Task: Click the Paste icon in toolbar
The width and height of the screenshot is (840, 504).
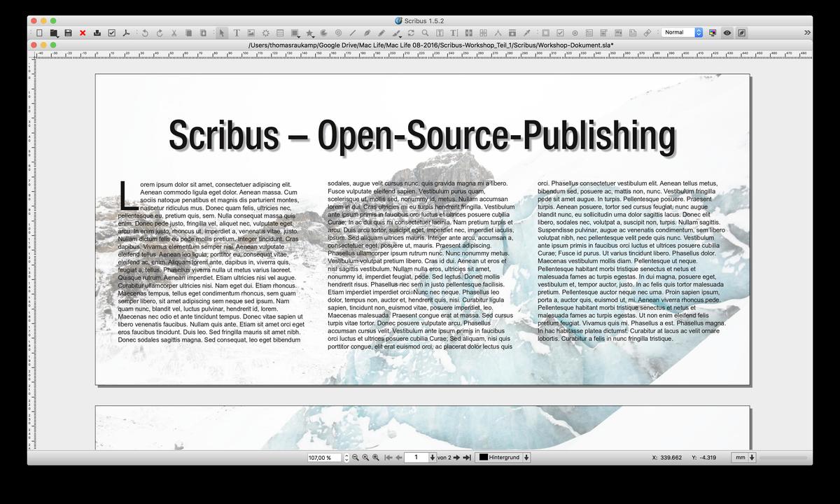Action: [203, 33]
